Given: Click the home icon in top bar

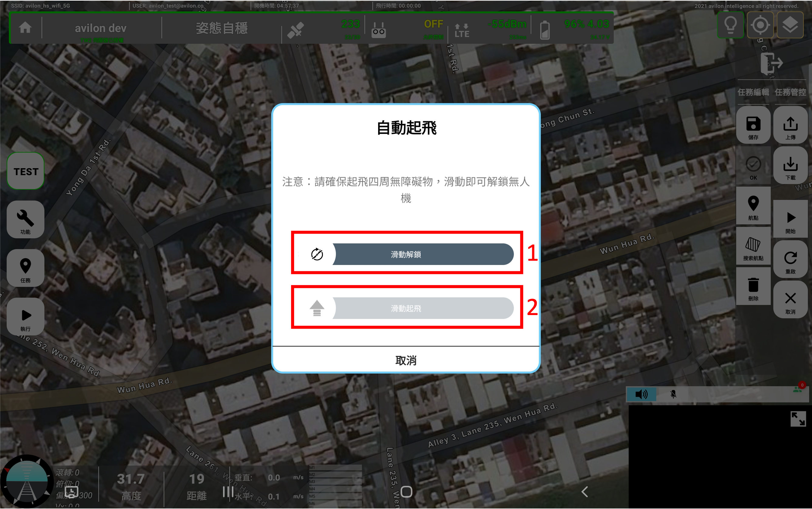Looking at the screenshot, I should click(x=25, y=28).
